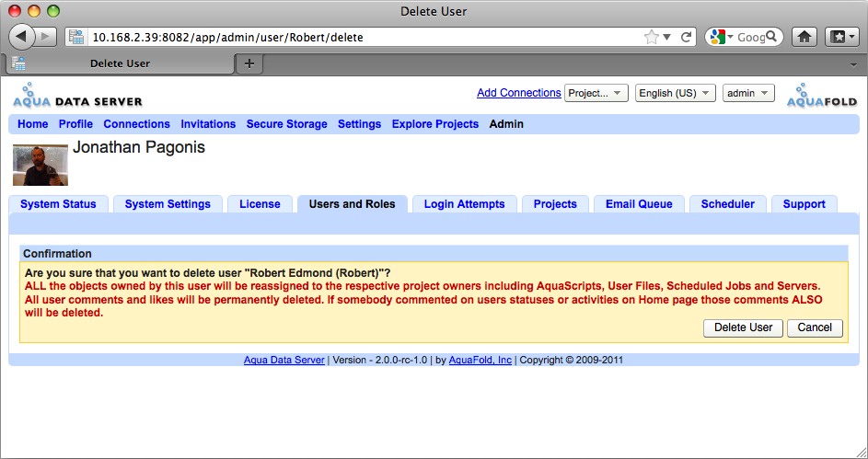Open Profile in navigation bar
Screen dimensions: 868x459
75,124
